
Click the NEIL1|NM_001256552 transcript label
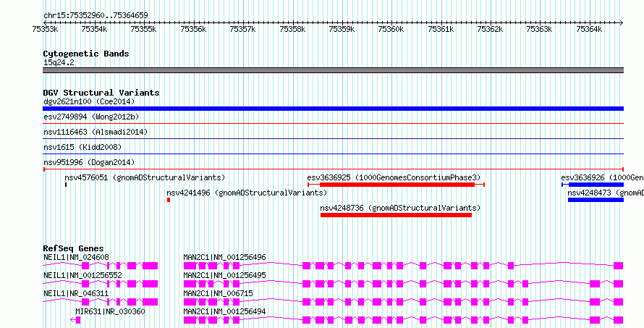82,275
